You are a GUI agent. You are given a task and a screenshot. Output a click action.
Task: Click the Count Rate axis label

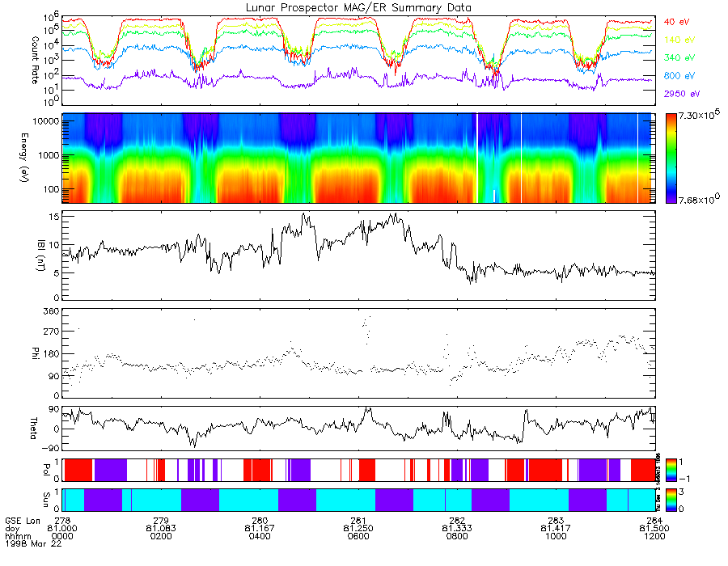pos(35,61)
